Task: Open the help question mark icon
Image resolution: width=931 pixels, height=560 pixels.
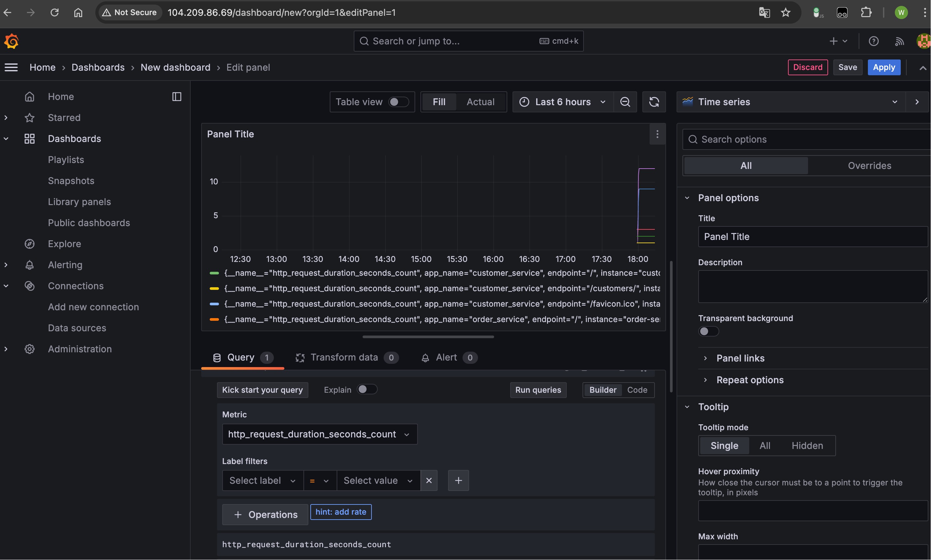Action: coord(873,41)
